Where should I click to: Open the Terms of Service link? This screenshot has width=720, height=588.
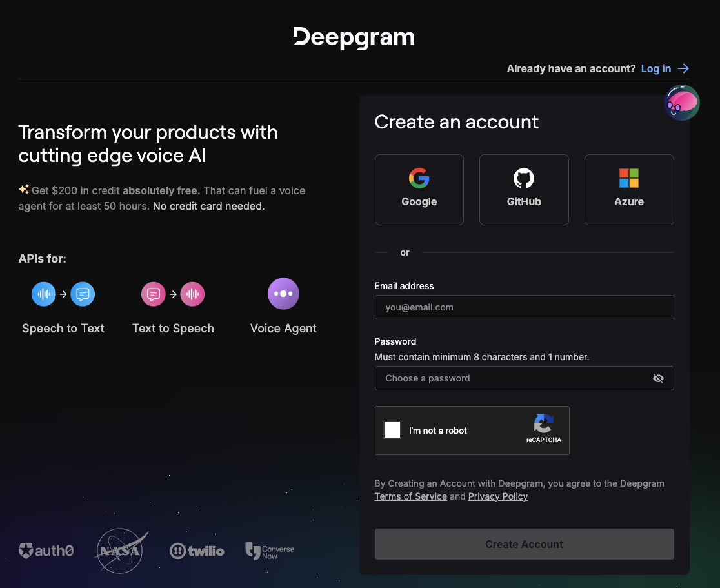pyautogui.click(x=410, y=496)
